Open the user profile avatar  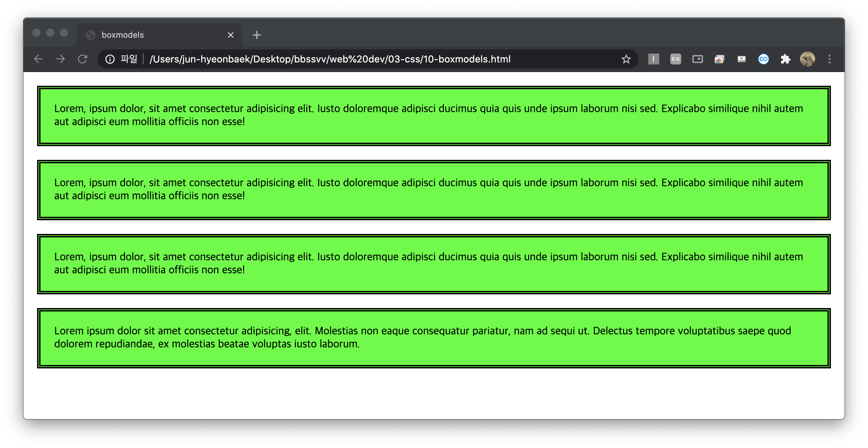pos(807,59)
